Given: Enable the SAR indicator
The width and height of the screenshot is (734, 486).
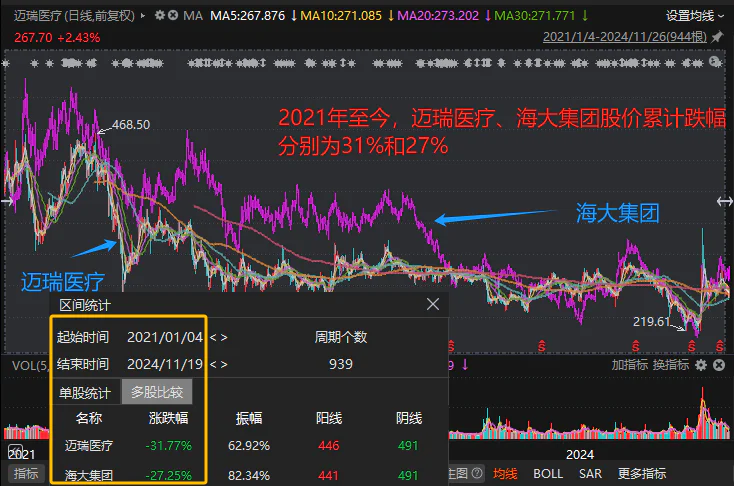Looking at the screenshot, I should (590, 474).
